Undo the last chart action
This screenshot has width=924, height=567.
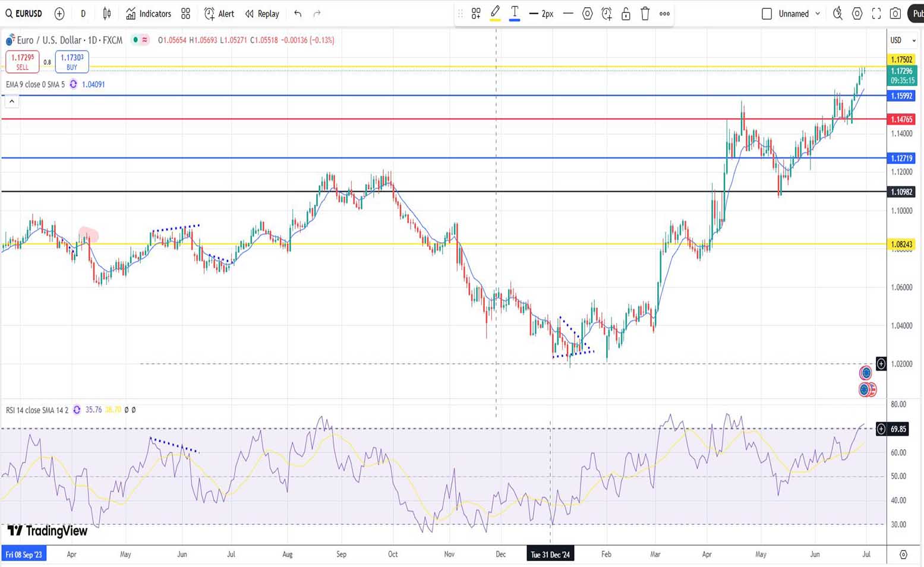pyautogui.click(x=298, y=14)
